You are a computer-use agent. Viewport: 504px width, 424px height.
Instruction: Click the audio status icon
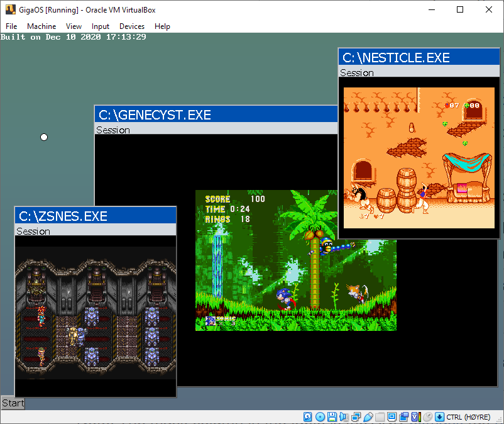click(x=344, y=417)
